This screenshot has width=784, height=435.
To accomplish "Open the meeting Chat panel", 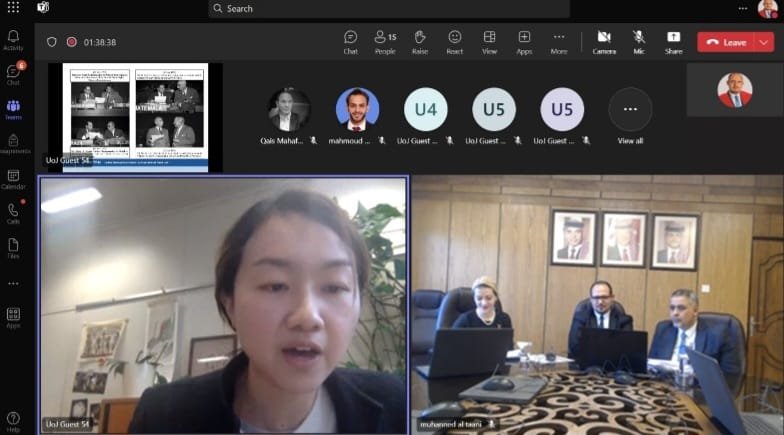I will 350,42.
